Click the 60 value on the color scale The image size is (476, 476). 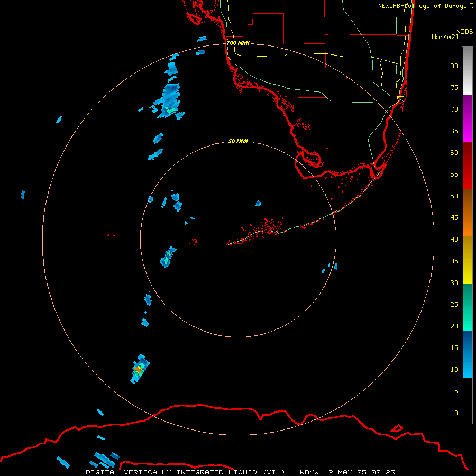pyautogui.click(x=454, y=153)
